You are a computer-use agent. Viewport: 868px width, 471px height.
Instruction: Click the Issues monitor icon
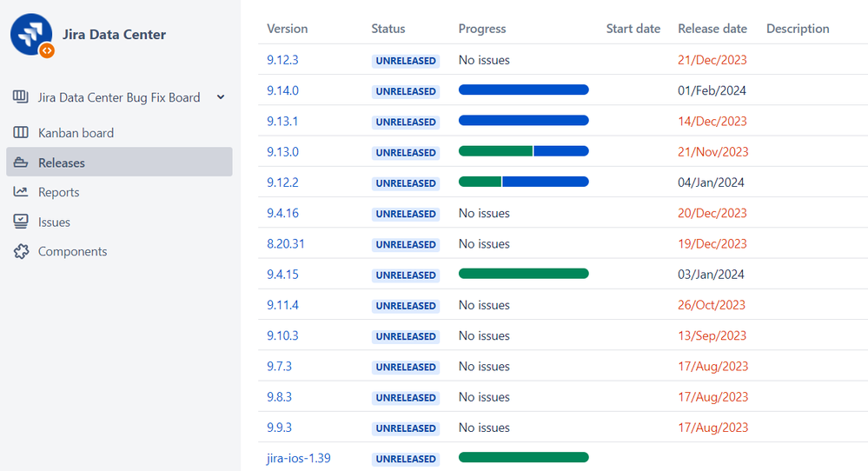click(21, 222)
